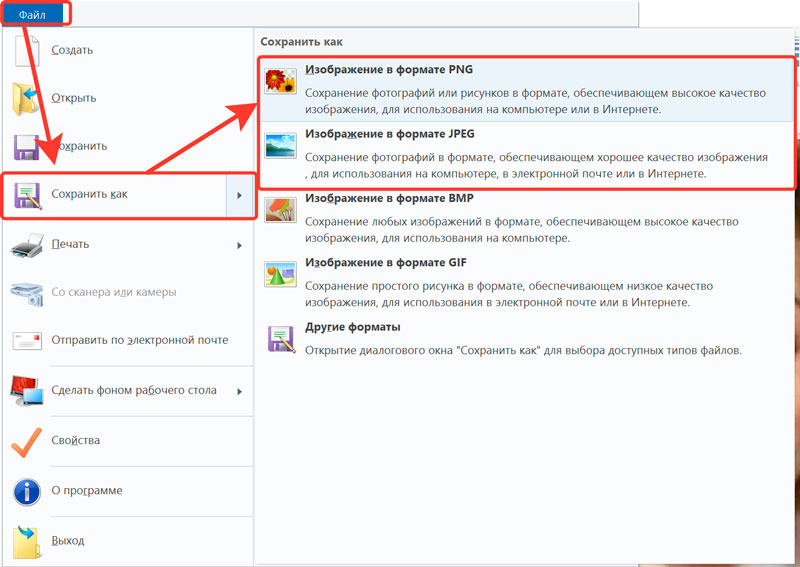800x567 pixels.
Task: Click the JPEG format landscape icon
Action: pos(280,145)
